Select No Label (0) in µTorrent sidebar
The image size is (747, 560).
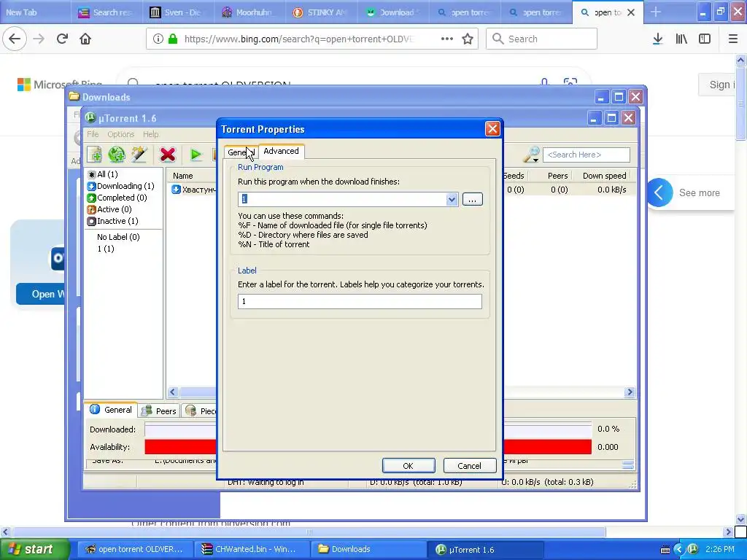click(x=118, y=237)
